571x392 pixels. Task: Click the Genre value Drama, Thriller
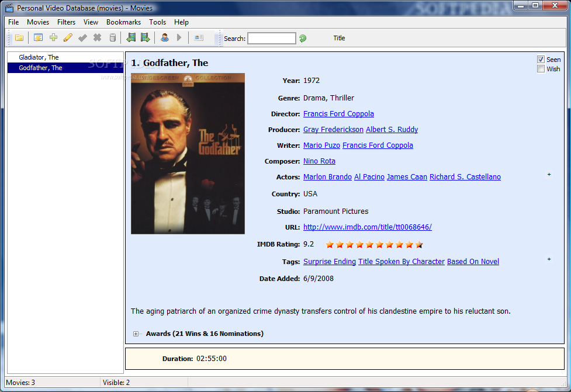(328, 98)
